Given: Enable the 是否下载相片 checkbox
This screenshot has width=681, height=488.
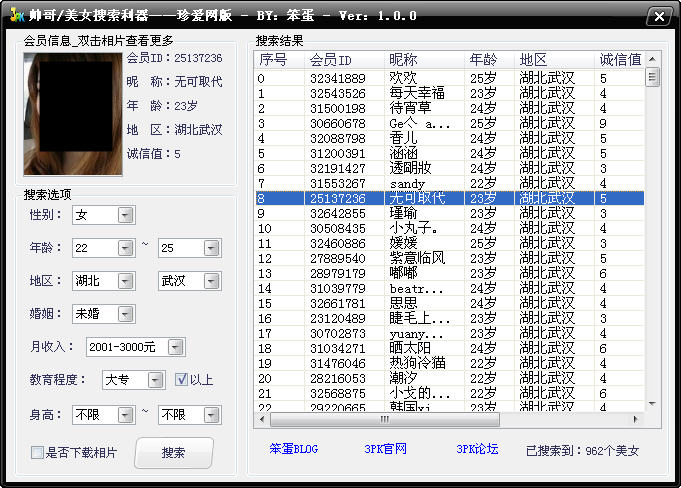Looking at the screenshot, I should 37,453.
